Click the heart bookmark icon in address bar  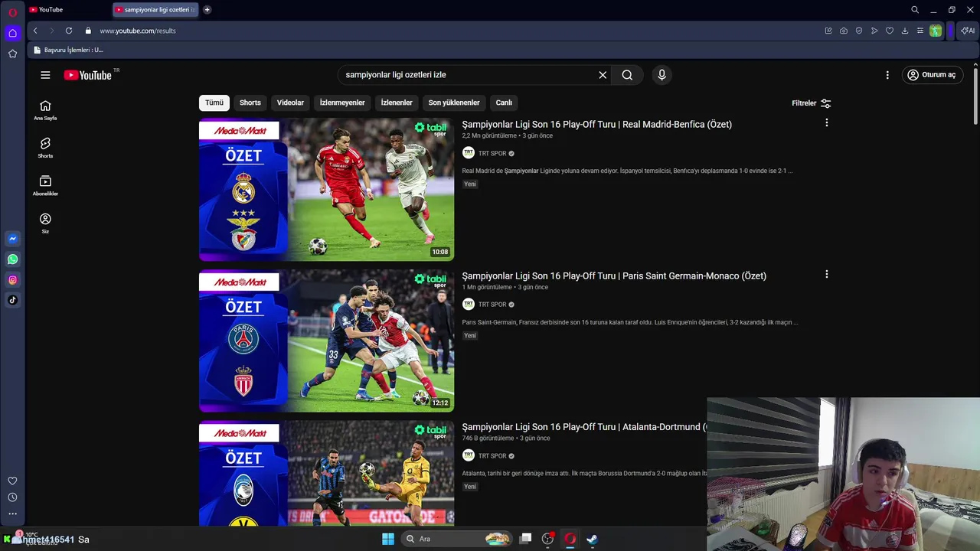(890, 31)
